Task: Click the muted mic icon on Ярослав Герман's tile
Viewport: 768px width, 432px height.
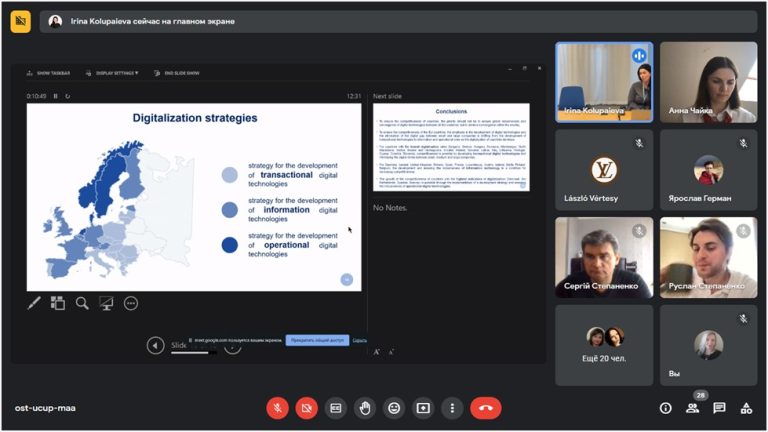Action: tap(744, 143)
